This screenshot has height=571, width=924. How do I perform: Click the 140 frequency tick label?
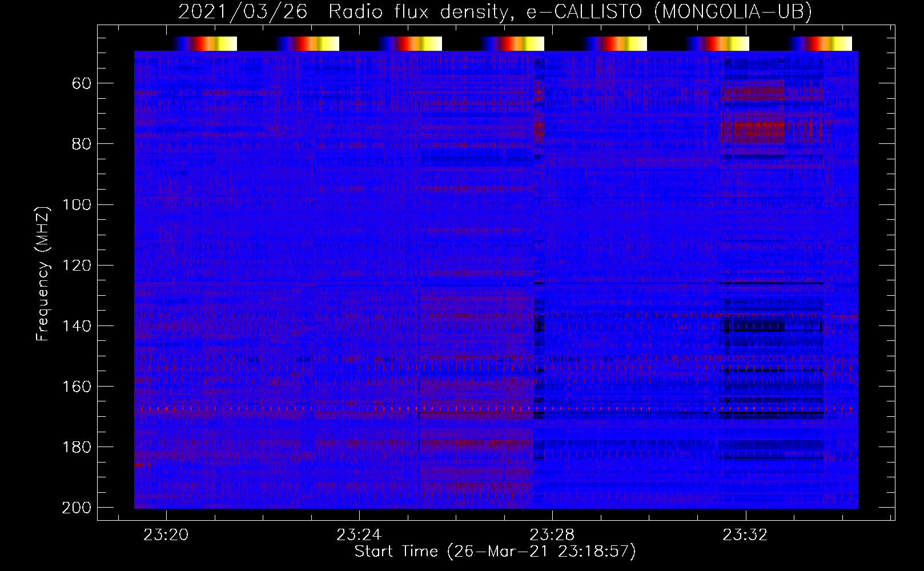click(77, 325)
